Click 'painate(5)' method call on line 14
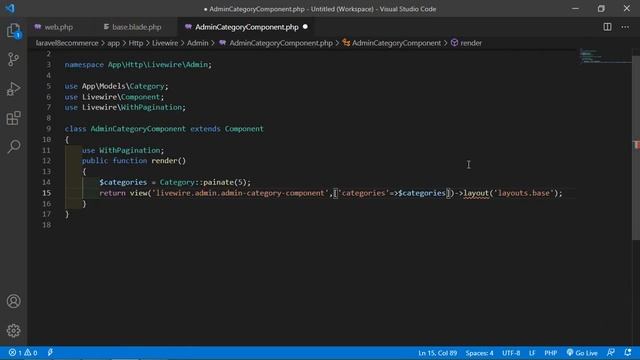The image size is (640, 360). click(x=225, y=182)
